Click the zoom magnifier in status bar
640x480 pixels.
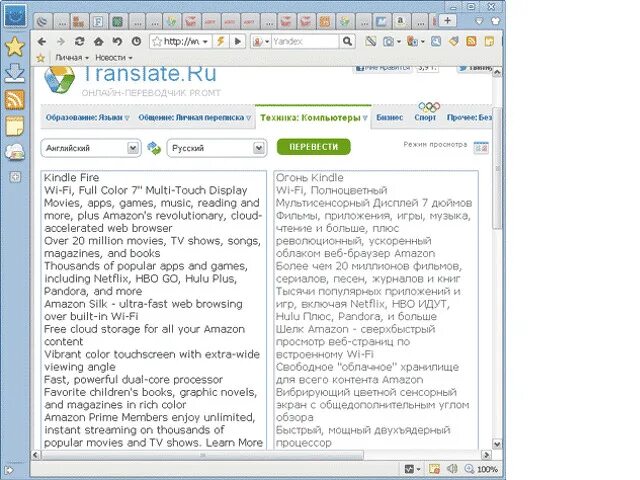[469, 469]
